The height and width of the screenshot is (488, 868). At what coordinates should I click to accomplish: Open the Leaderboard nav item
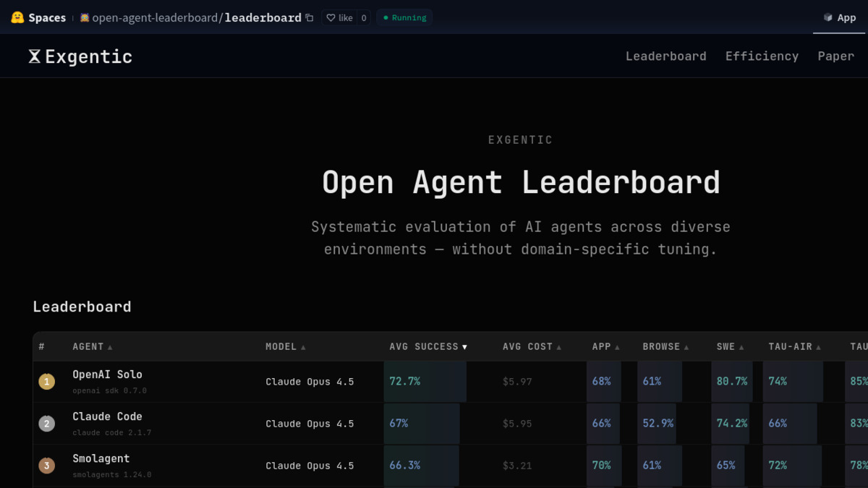pos(665,56)
